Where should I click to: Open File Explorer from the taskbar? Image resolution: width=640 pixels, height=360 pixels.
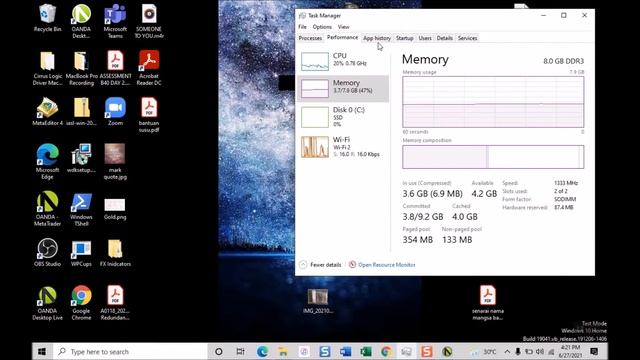[x=282, y=351]
